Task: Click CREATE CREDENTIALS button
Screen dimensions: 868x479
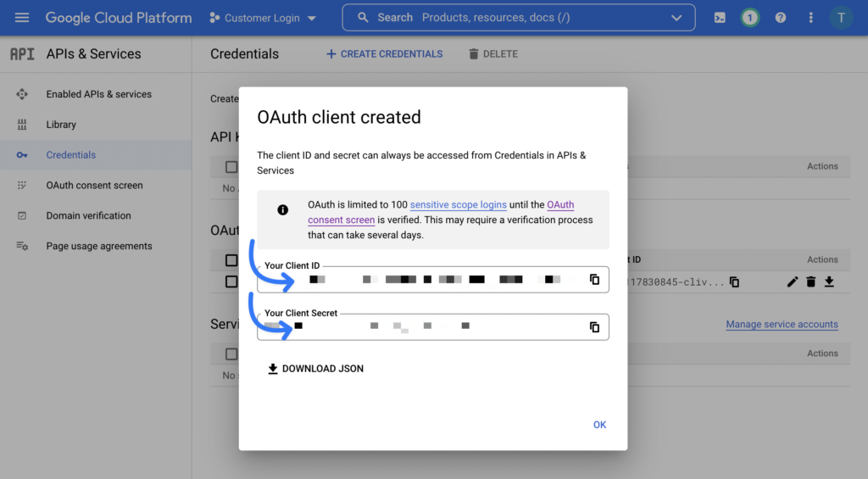Action: [x=384, y=53]
